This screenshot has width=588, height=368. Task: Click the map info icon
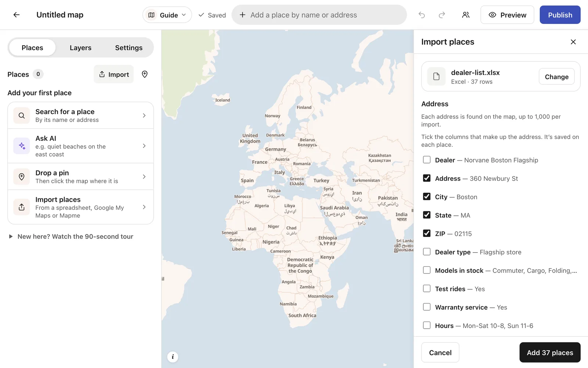pyautogui.click(x=173, y=357)
